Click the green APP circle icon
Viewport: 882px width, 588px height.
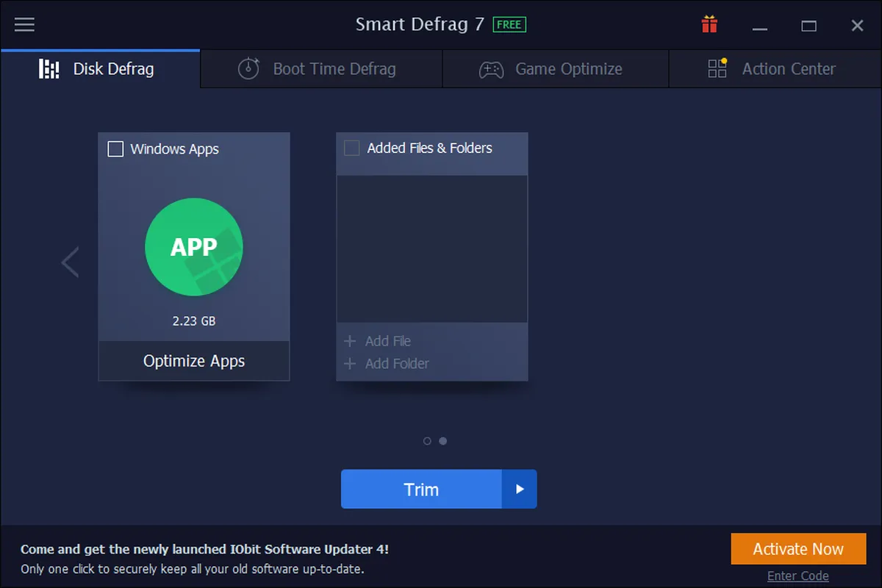(194, 247)
